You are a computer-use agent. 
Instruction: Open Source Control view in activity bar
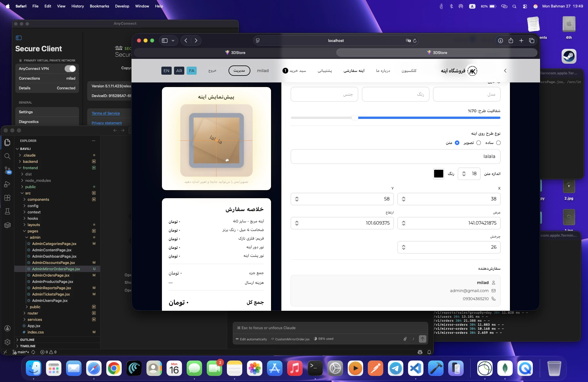(7, 170)
